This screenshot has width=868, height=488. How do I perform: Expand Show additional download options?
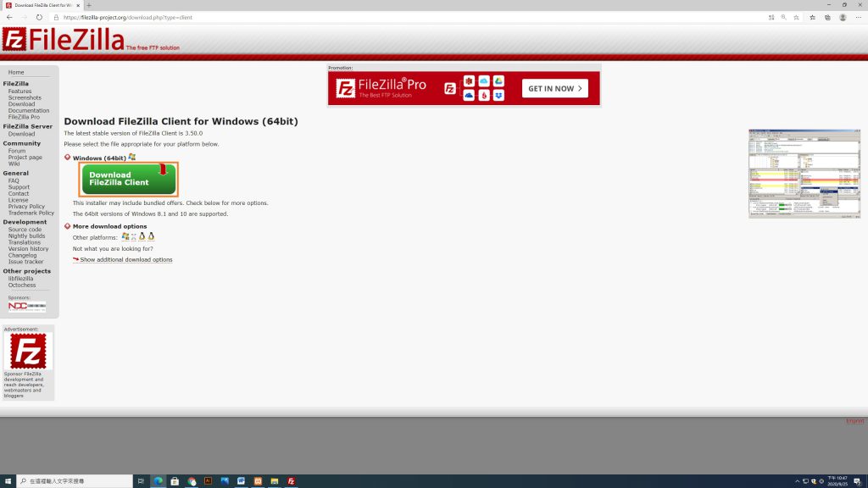coord(126,259)
